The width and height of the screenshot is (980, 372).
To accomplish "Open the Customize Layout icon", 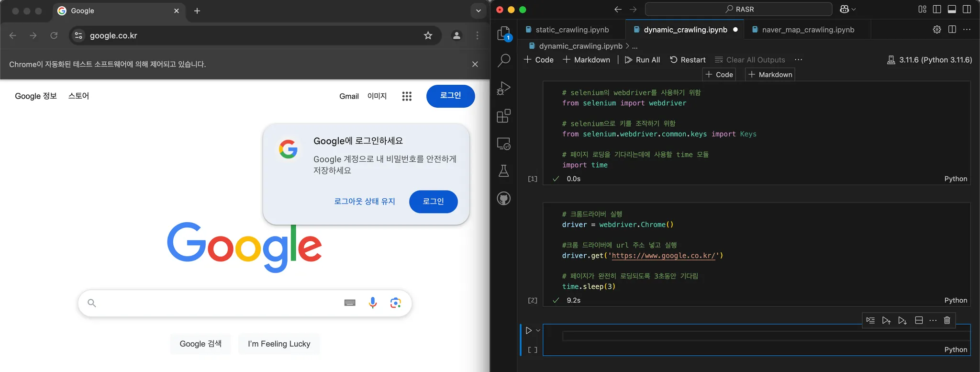I will click(922, 9).
